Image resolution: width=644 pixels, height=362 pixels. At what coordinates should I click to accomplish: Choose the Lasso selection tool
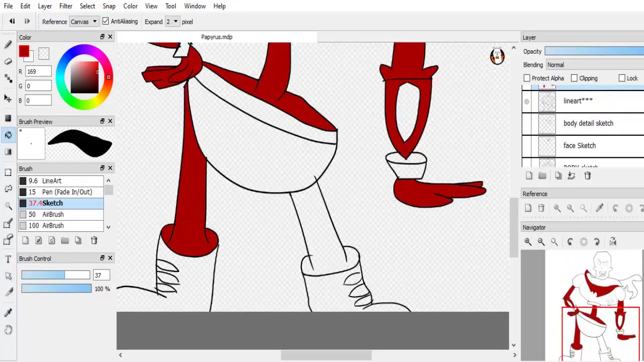pos(8,189)
